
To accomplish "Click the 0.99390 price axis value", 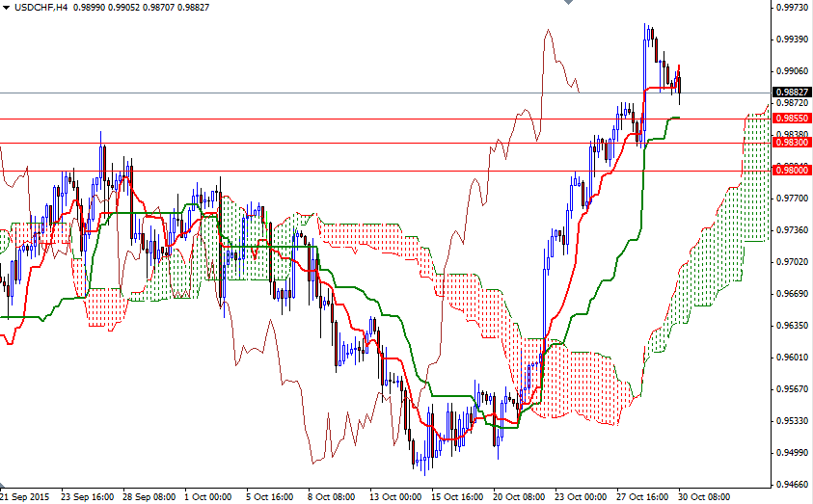I will point(792,40).
